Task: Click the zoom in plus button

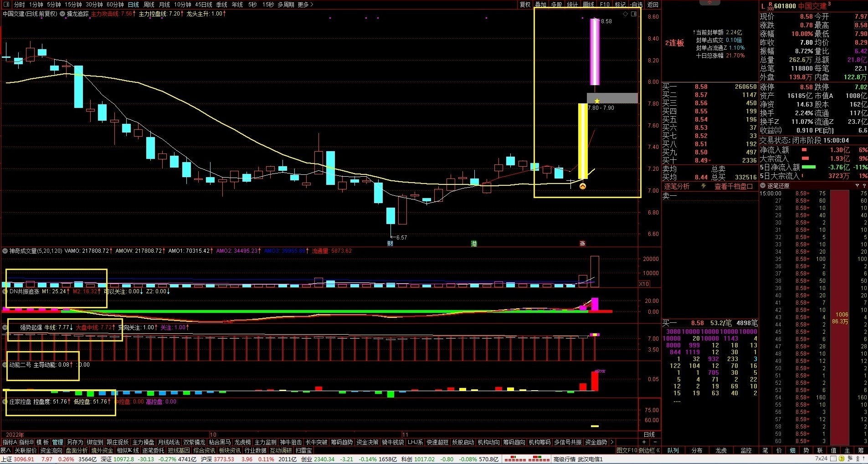Action: coord(644,442)
